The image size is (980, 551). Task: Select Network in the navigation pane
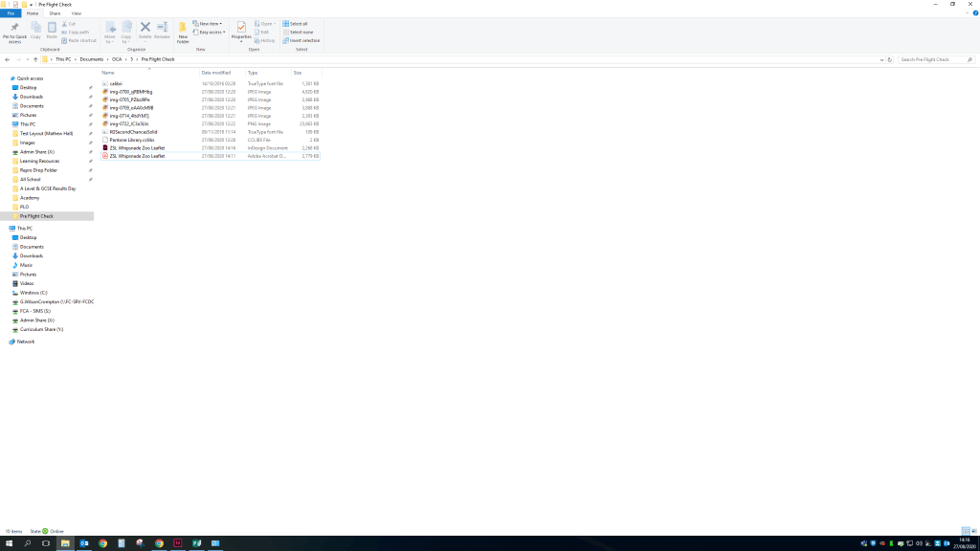[x=26, y=342]
